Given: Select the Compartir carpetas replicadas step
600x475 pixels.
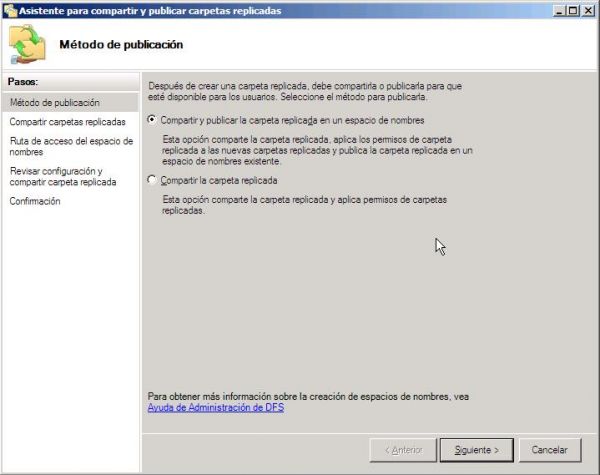Looking at the screenshot, I should (68, 122).
